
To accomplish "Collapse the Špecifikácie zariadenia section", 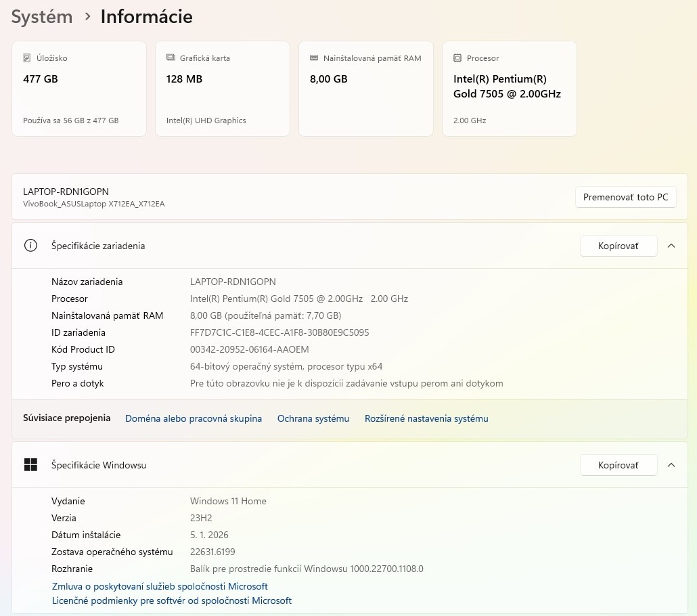I will [671, 246].
